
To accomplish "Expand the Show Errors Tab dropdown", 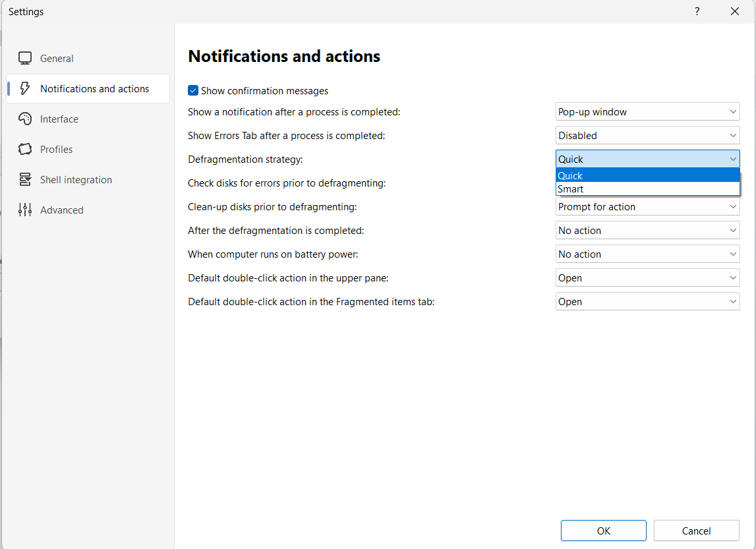I will point(647,136).
